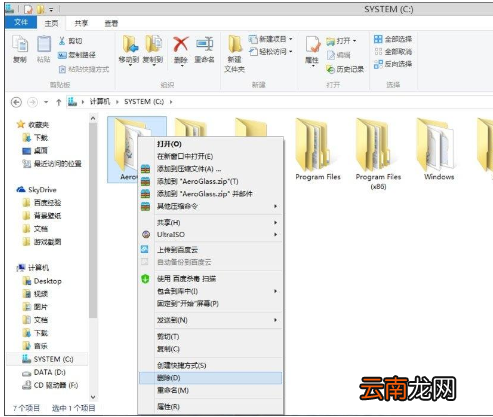Viewport: 493px width, 417px height.
Task: Click the 上传到百度云 cloud icon
Action: 145,249
